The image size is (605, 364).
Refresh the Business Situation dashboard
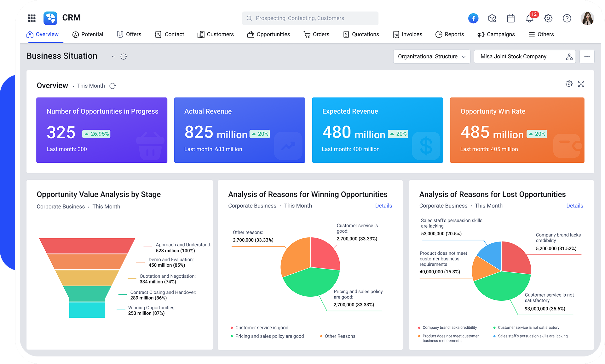(124, 56)
